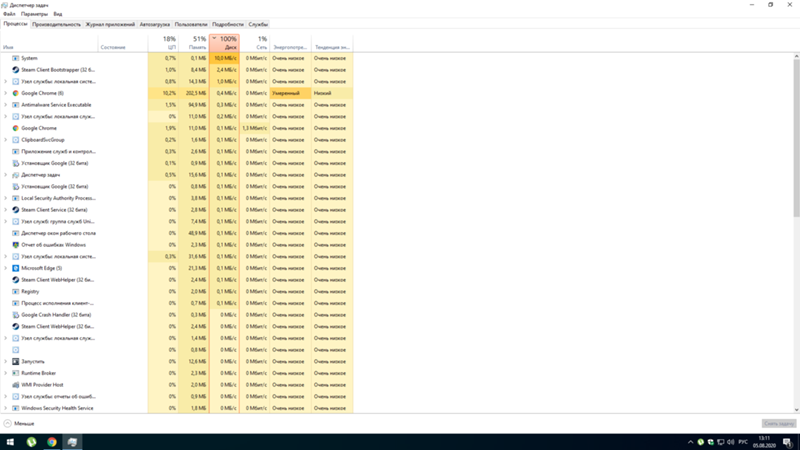This screenshot has height=450, width=800.
Task: Click the taskbar clock showing 13:11
Action: [x=764, y=442]
